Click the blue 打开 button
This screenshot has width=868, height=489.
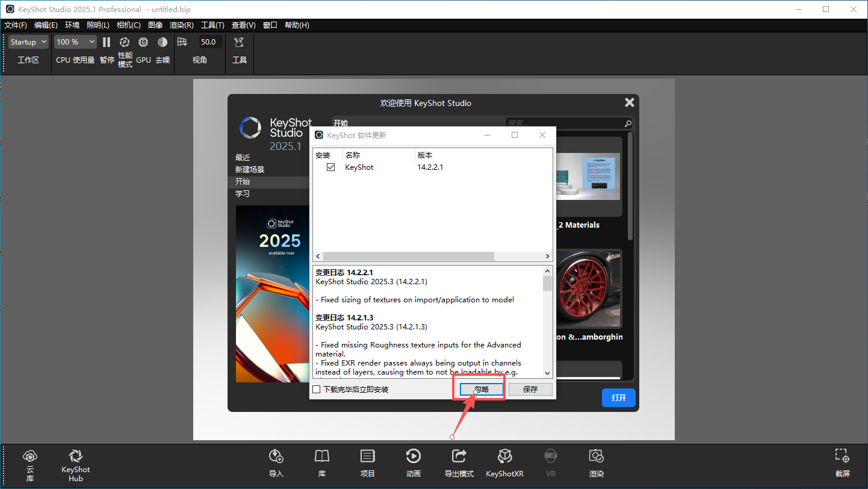tap(619, 398)
